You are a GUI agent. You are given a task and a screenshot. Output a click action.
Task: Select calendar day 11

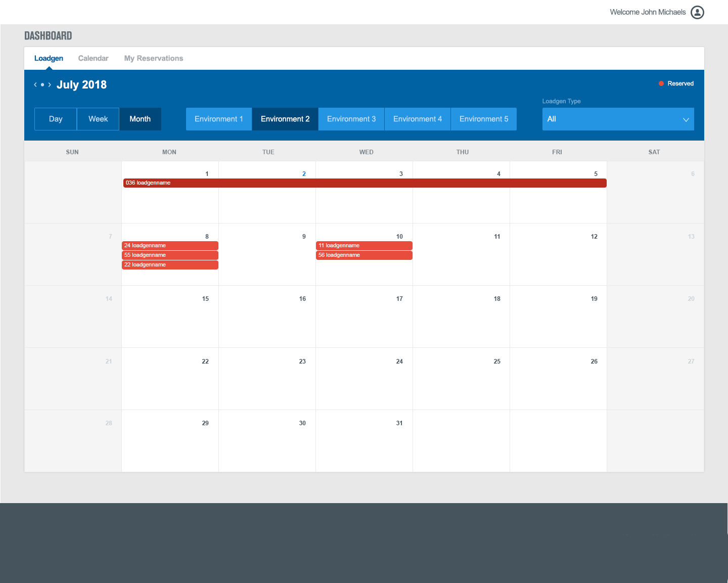[x=497, y=237]
